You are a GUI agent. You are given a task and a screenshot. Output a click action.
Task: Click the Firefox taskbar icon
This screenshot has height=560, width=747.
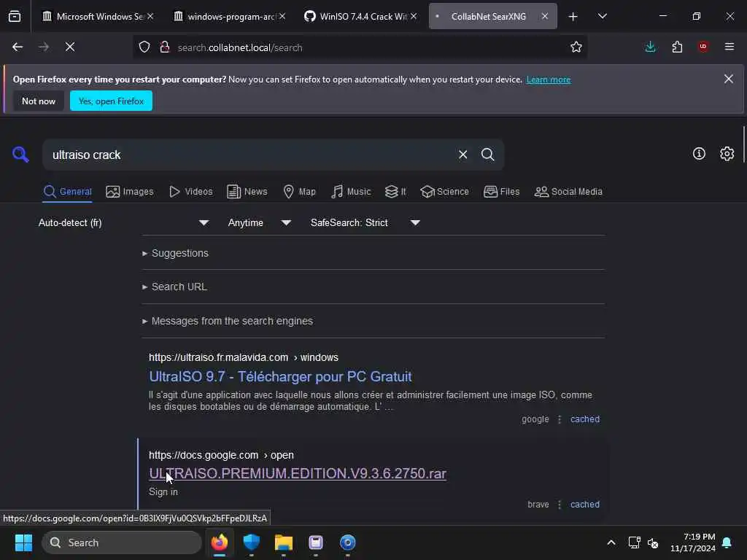[219, 542]
